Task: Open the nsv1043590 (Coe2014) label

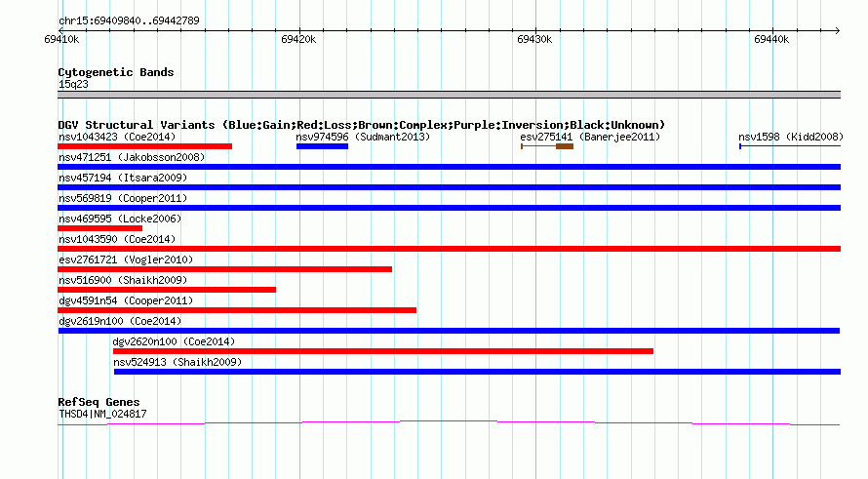Action: click(117, 239)
